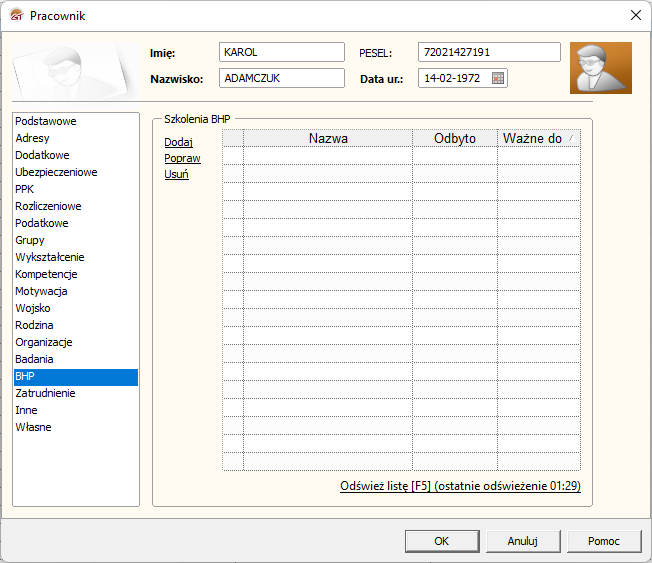
Task: Sort table by Nazwa column header
Action: 328,138
